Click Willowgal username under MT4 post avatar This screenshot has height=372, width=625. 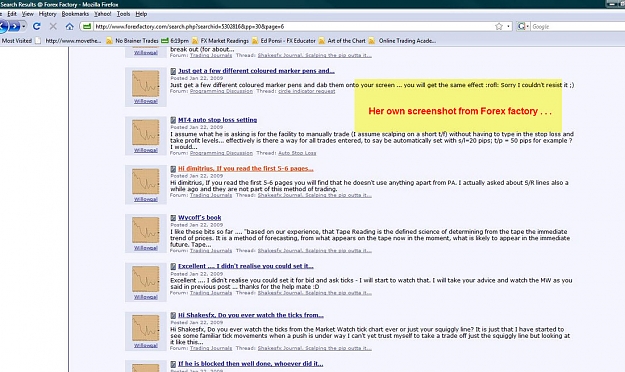coord(145,150)
